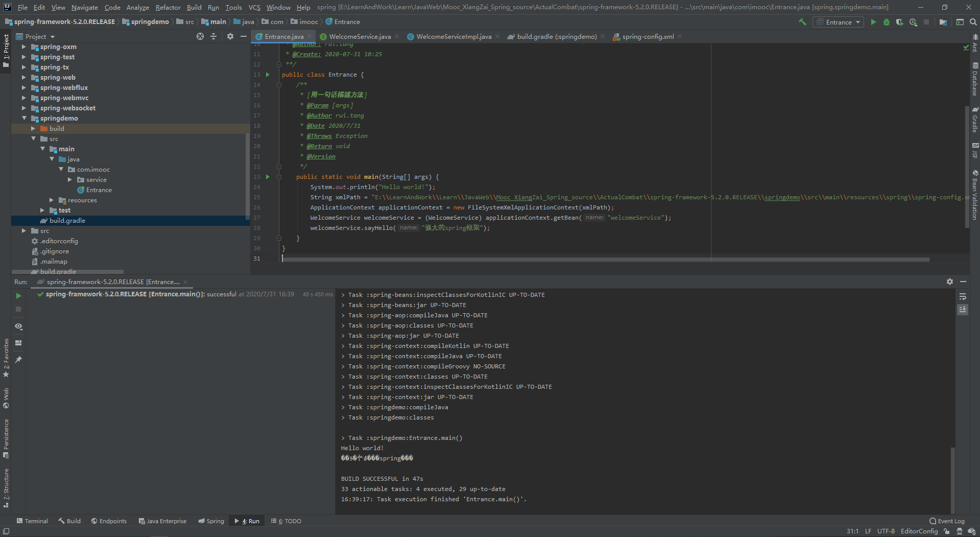980x537 pixels.
Task: Start debugging with the green bug icon
Action: 887,22
